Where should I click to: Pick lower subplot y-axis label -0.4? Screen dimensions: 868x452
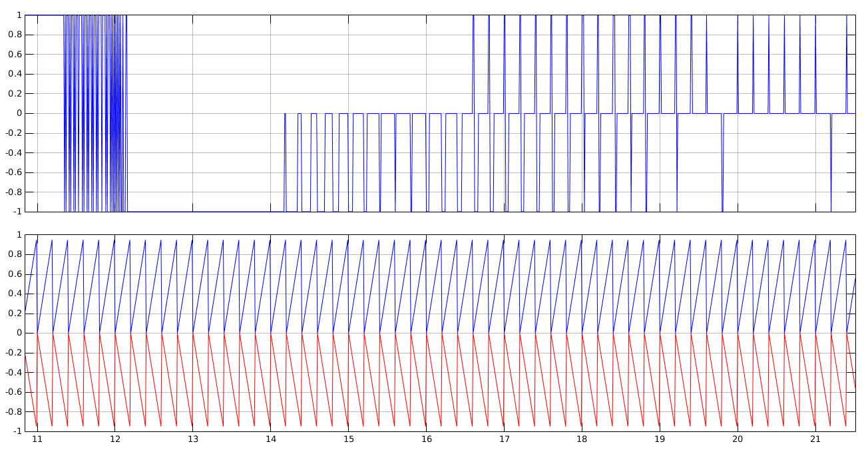pyautogui.click(x=13, y=372)
